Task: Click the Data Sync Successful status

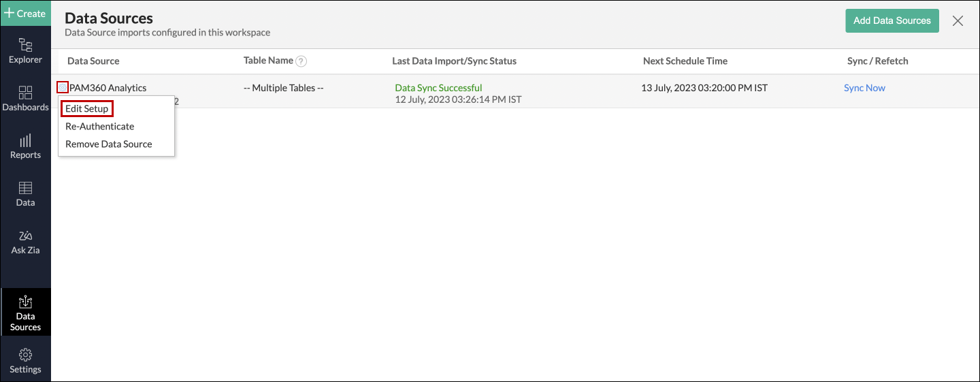Action: point(438,88)
